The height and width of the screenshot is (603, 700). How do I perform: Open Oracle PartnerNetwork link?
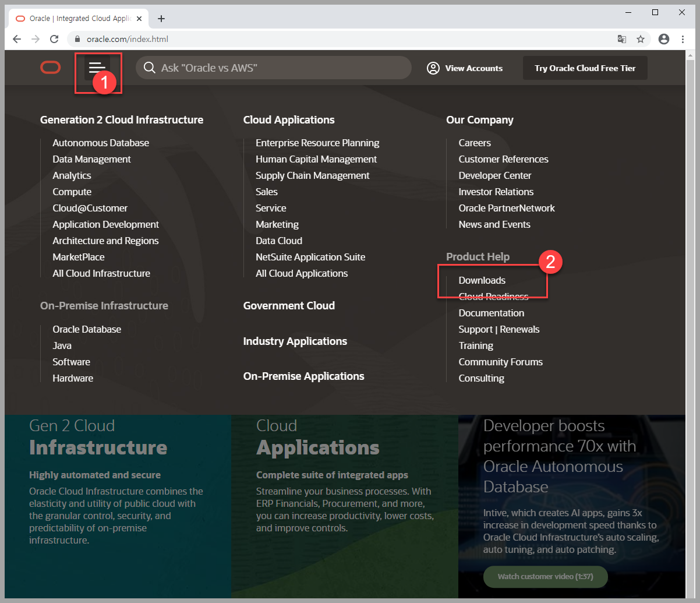pos(507,208)
